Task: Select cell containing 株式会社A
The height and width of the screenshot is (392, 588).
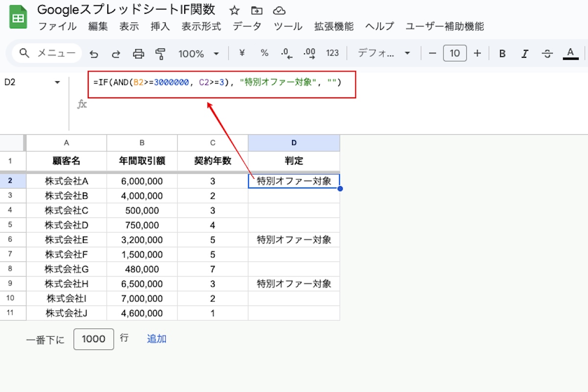Action: (67, 181)
